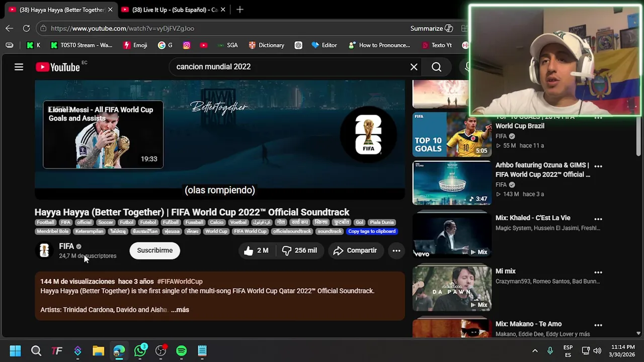
Task: Open options for Mix: Khaled - C'Est La Vie
Action: click(x=598, y=219)
